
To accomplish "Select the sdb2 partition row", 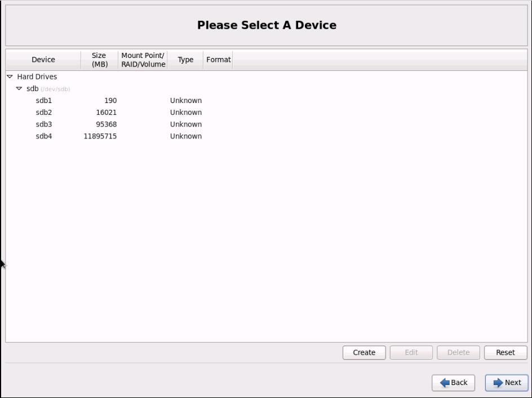I will [x=44, y=112].
